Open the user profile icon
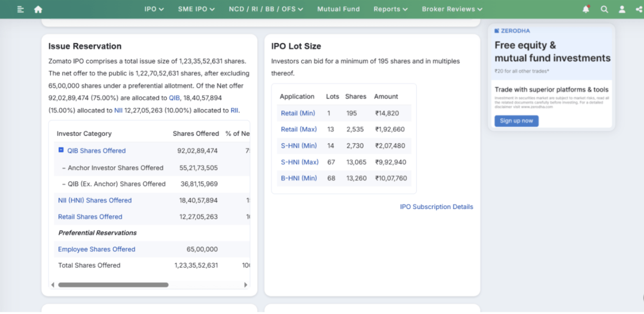 tap(622, 9)
